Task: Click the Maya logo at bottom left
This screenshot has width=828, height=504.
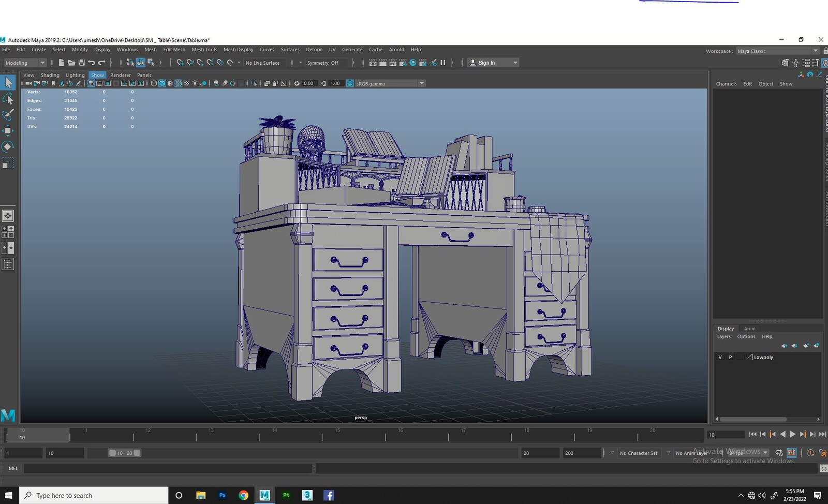Action: coord(8,415)
